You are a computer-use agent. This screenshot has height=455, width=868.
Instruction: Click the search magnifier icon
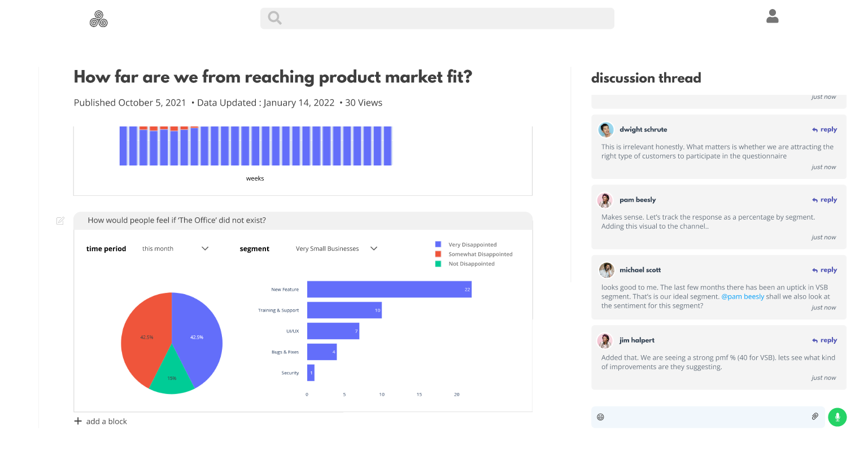click(x=275, y=18)
